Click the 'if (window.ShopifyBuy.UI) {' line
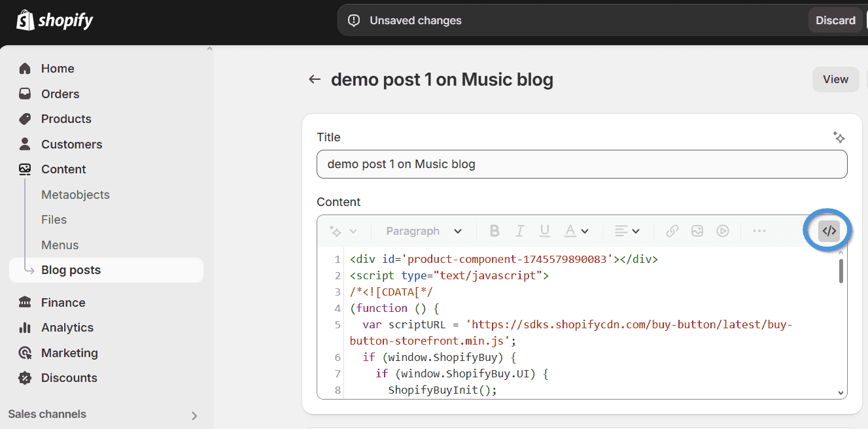Image resolution: width=868 pixels, height=429 pixels. [x=461, y=373]
